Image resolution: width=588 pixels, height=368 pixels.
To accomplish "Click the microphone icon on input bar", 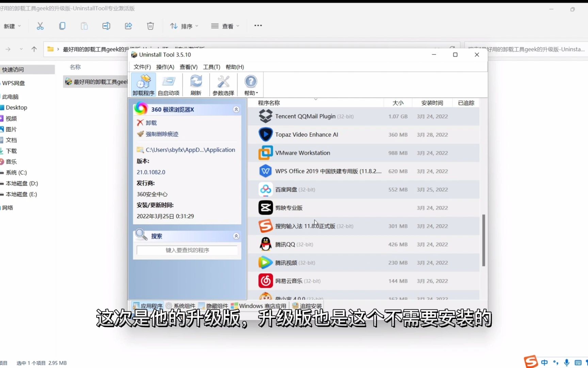I will (x=567, y=363).
